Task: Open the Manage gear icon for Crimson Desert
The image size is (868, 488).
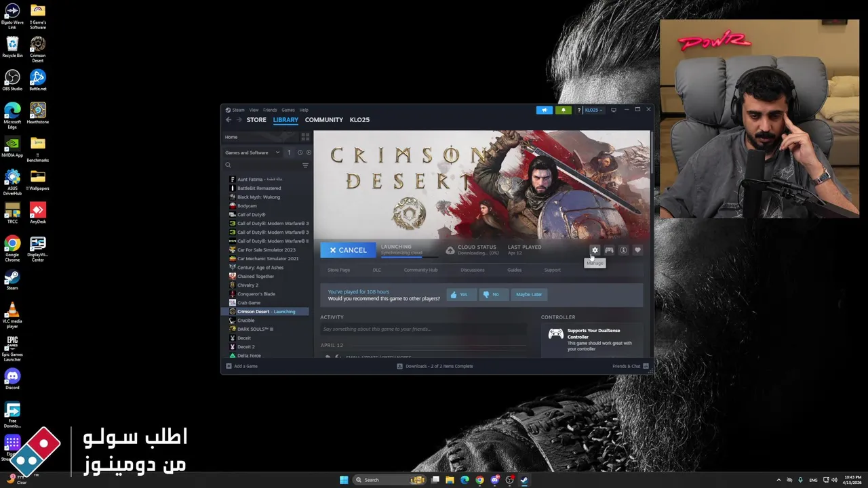Action: tap(595, 250)
